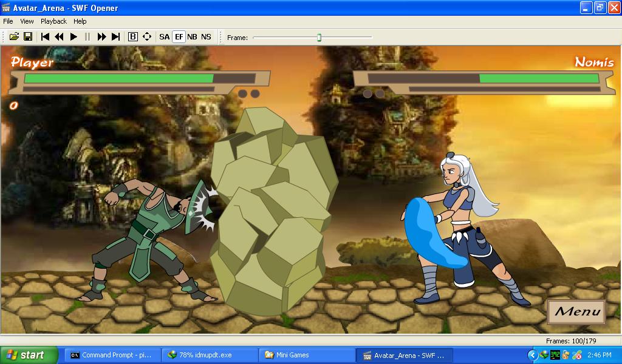622x364 pixels.
Task: Click the padlock security tray icon
Action: (x=566, y=355)
